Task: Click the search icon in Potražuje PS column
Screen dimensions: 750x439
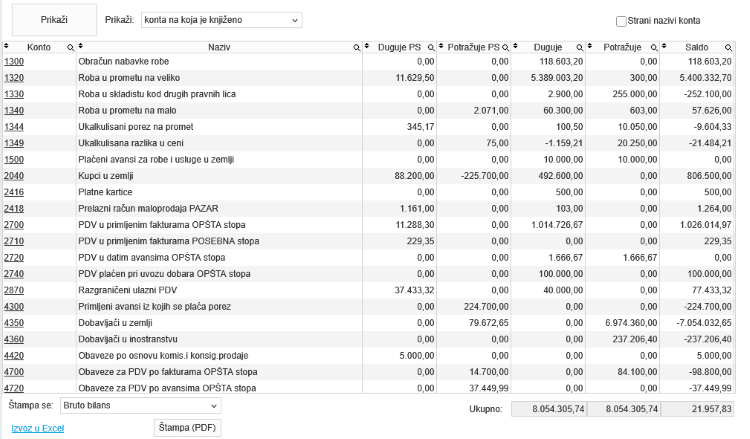Action: (x=505, y=47)
